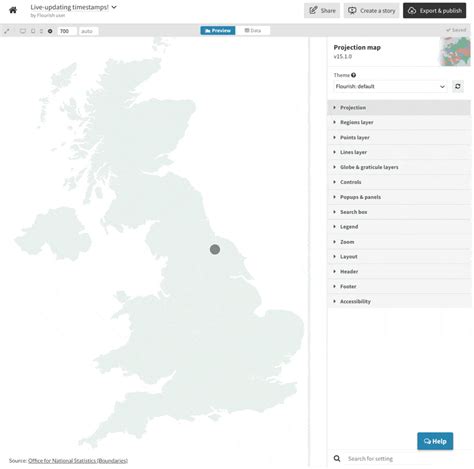The height and width of the screenshot is (469, 474).
Task: Select the Preview tab
Action: (218, 31)
